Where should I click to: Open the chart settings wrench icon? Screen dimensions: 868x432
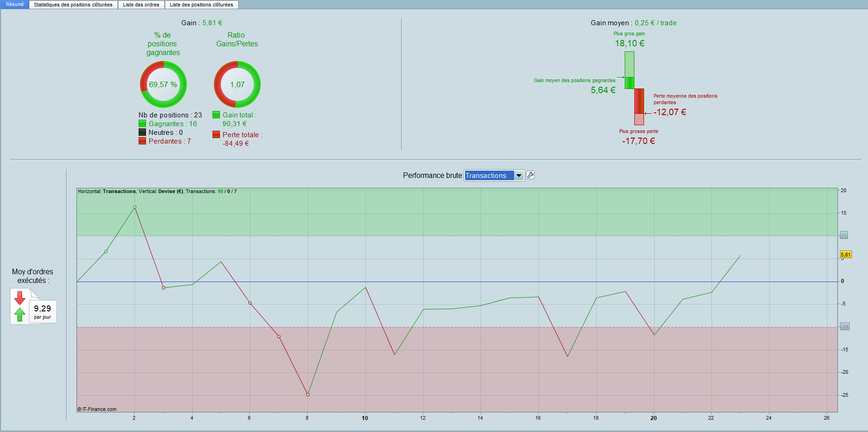pos(530,175)
